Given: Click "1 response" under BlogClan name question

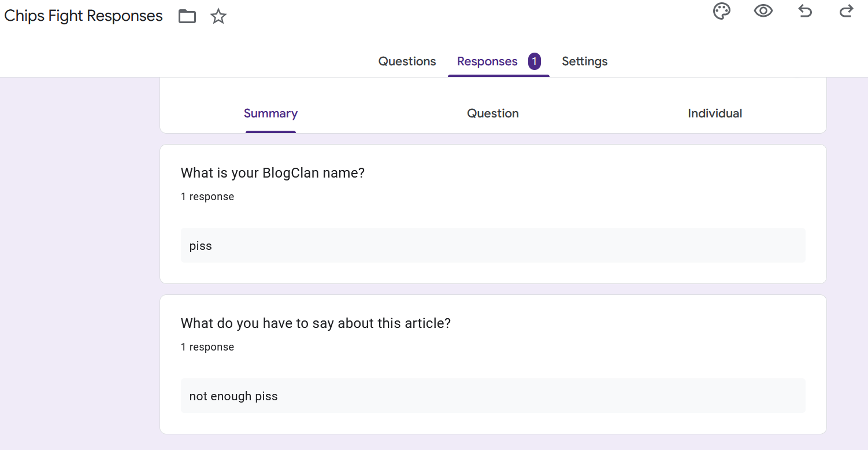Looking at the screenshot, I should tap(207, 197).
